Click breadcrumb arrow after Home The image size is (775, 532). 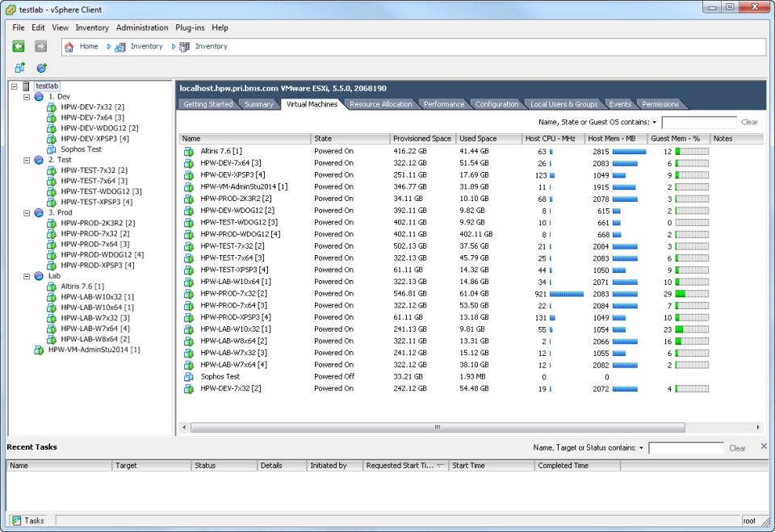tap(109, 47)
